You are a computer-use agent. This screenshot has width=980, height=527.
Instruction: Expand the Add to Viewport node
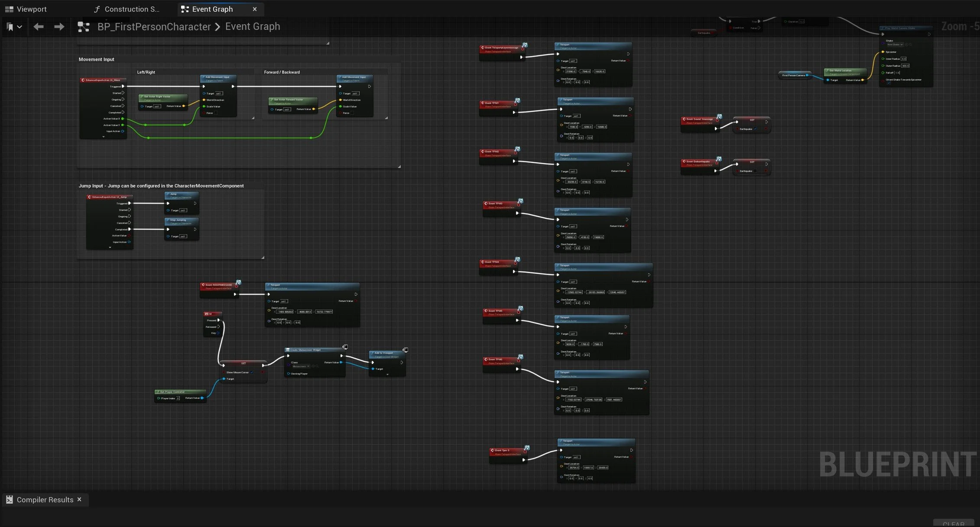[387, 374]
